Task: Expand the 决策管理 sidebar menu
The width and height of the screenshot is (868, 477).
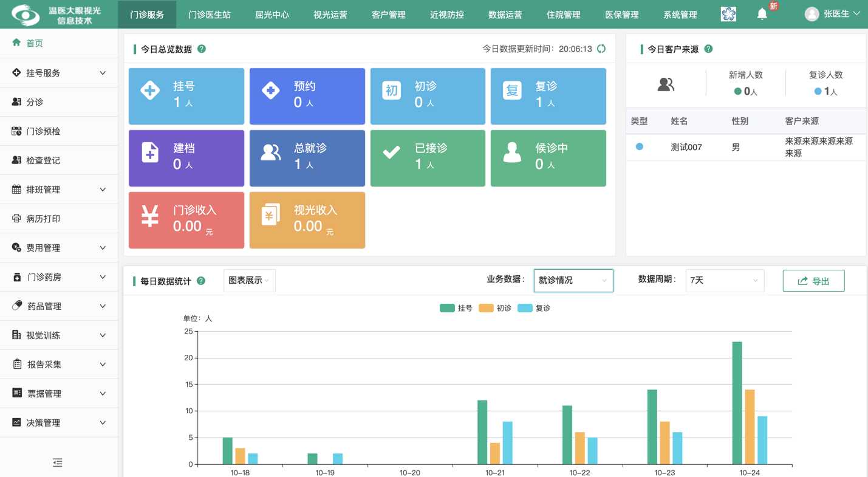Action: pyautogui.click(x=59, y=422)
